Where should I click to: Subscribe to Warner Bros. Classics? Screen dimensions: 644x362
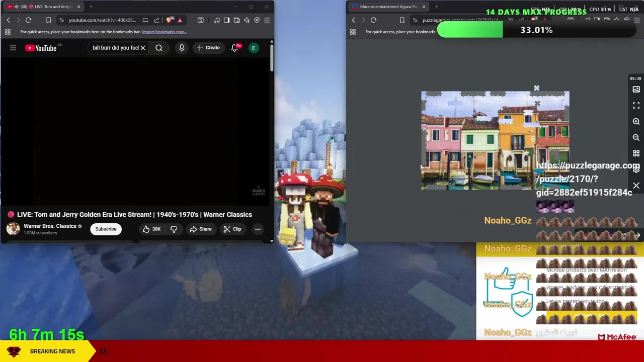tap(106, 229)
